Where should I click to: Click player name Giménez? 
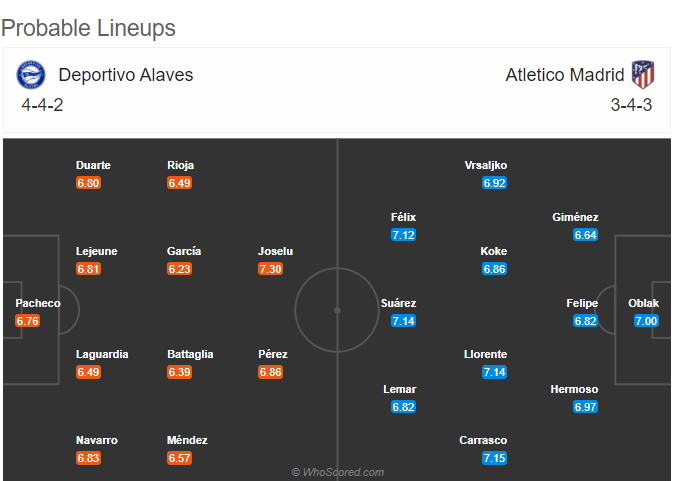tap(575, 217)
